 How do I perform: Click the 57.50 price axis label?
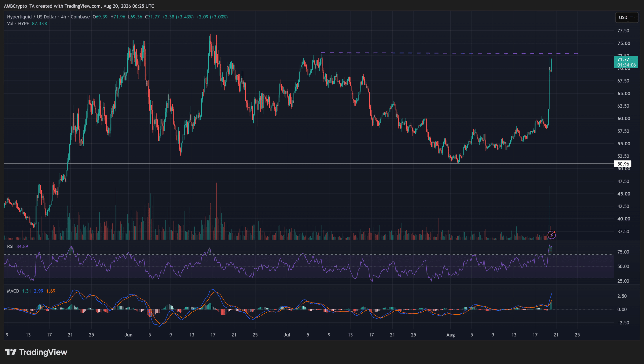pyautogui.click(x=623, y=131)
